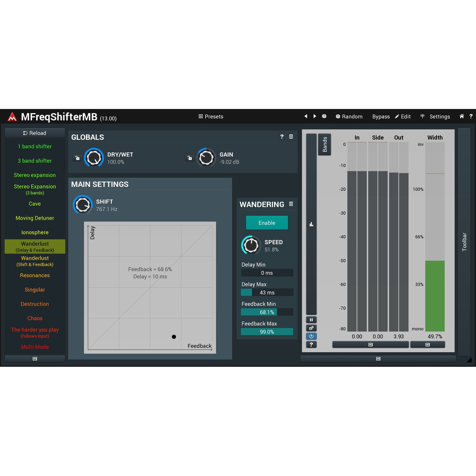Toggle the meter power button
Screen dimensions: 476x476
tap(311, 336)
